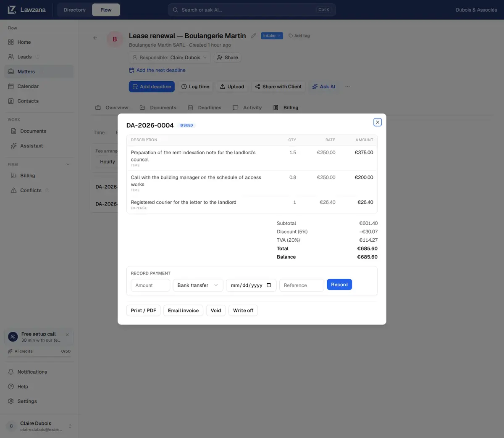Open Home in the sidebar
Screen dimensions: 504x438
point(39,42)
